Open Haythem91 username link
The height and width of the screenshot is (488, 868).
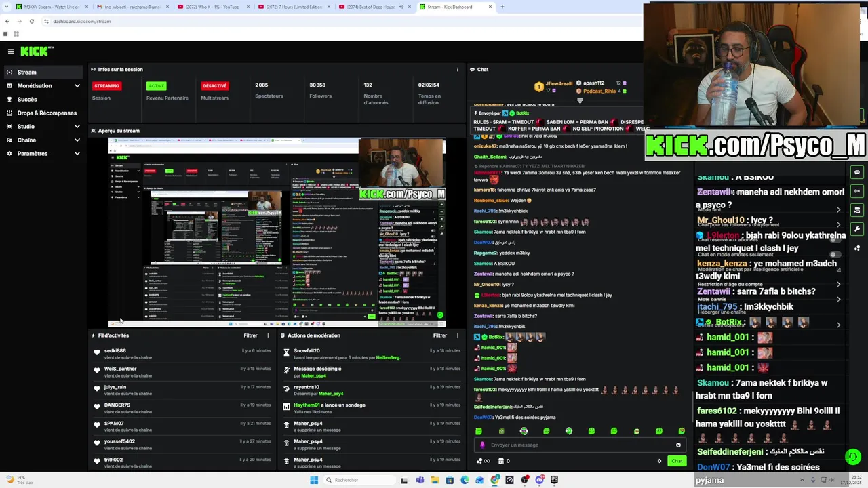click(x=307, y=405)
